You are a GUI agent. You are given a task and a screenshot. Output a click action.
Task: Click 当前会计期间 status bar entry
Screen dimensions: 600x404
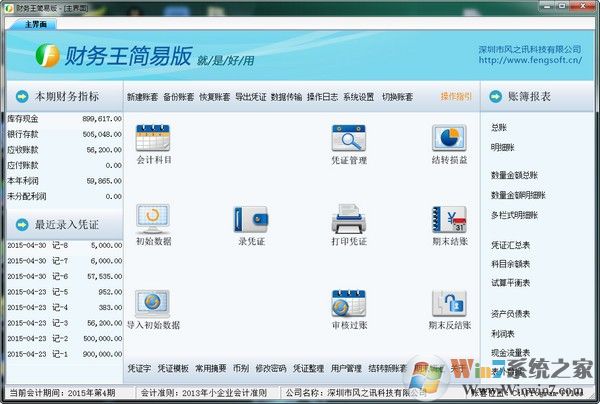pyautogui.click(x=62, y=393)
